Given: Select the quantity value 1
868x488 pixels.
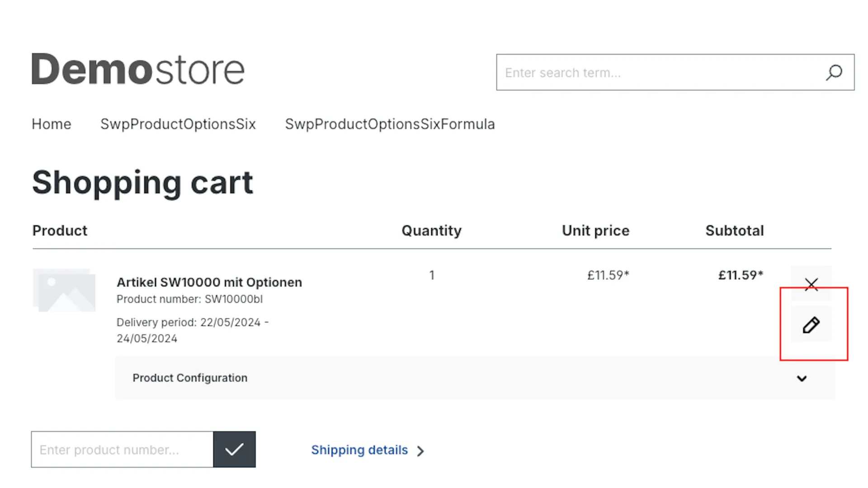Looking at the screenshot, I should [432, 275].
